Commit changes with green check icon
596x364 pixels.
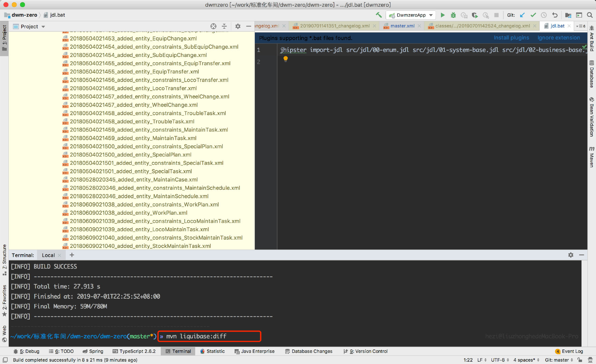(533, 15)
